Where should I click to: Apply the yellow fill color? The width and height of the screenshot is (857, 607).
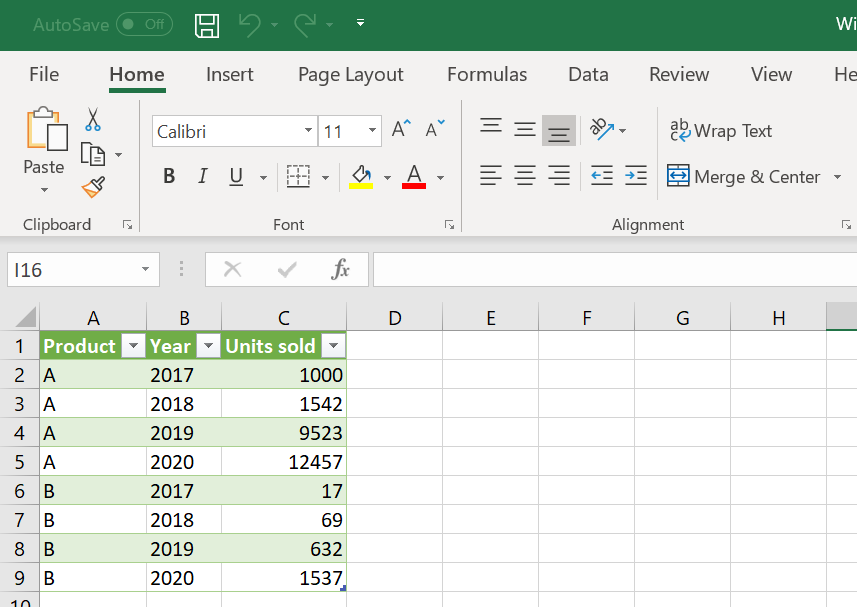click(361, 177)
